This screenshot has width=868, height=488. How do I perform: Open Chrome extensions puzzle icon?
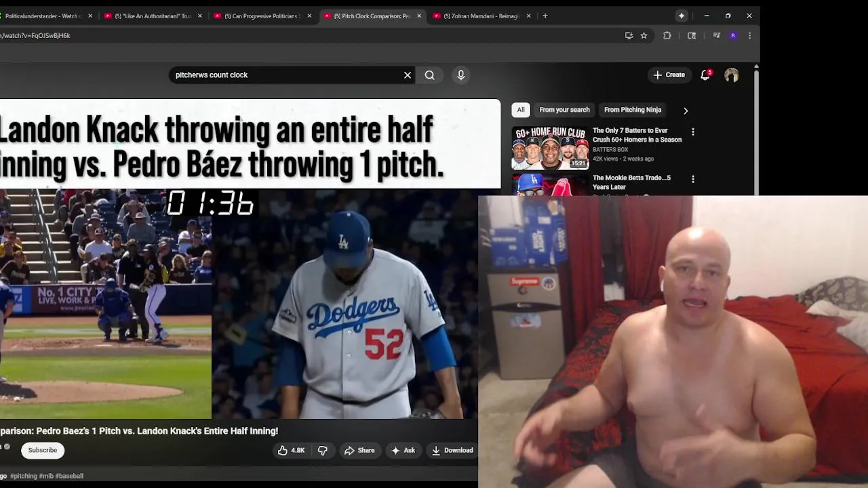tap(667, 35)
